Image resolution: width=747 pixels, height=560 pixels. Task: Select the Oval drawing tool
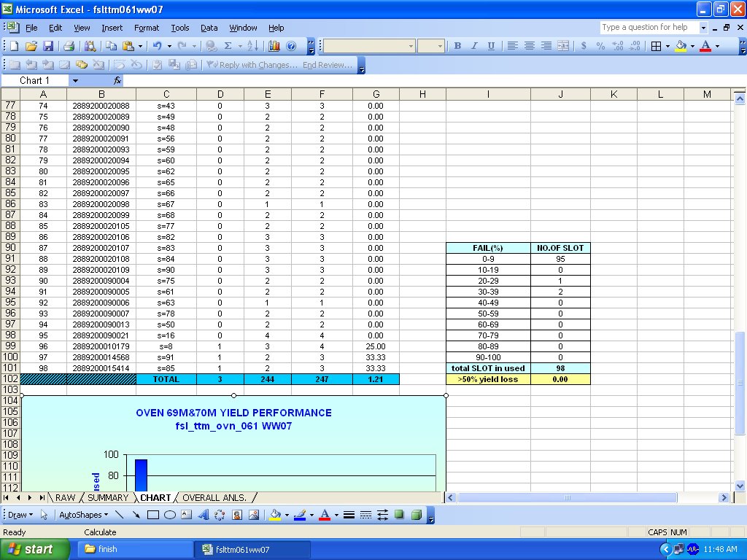pos(170,515)
